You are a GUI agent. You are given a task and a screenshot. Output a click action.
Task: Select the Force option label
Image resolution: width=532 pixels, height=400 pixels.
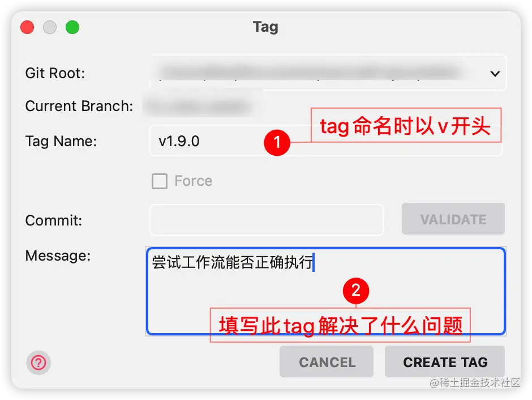point(194,181)
